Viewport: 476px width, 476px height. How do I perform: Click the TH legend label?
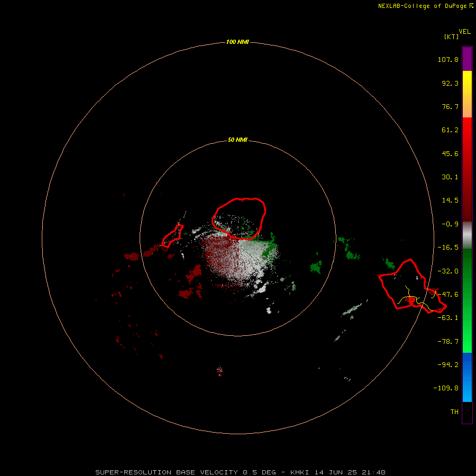(x=454, y=411)
